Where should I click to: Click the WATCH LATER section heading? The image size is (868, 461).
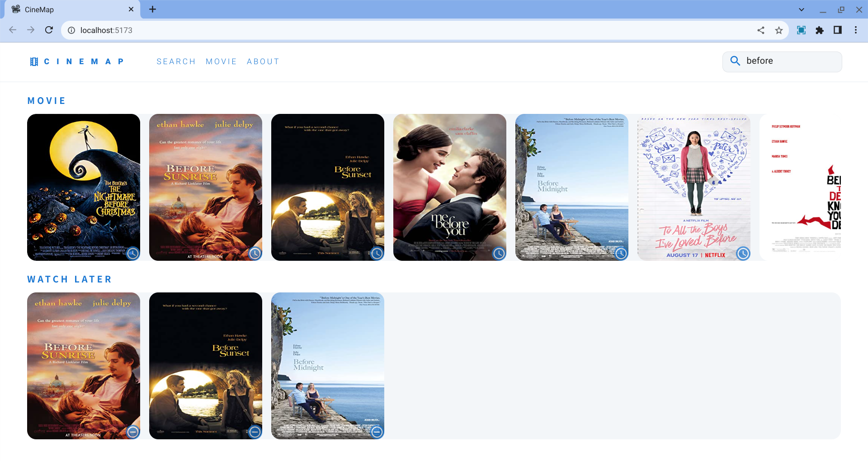coord(69,279)
